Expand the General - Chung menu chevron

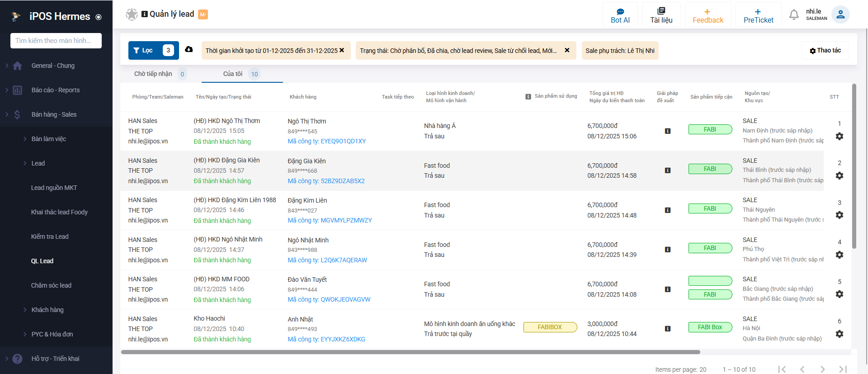[x=7, y=66]
